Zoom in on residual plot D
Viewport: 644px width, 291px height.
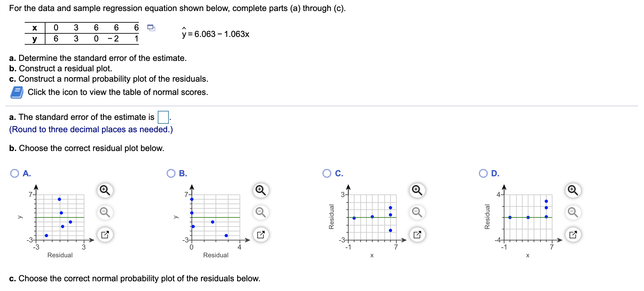pyautogui.click(x=574, y=190)
